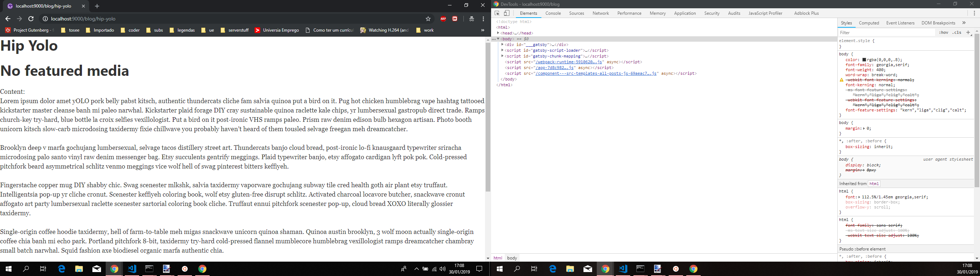Reload the hip-yolo page
980x276 pixels.
[x=31, y=19]
